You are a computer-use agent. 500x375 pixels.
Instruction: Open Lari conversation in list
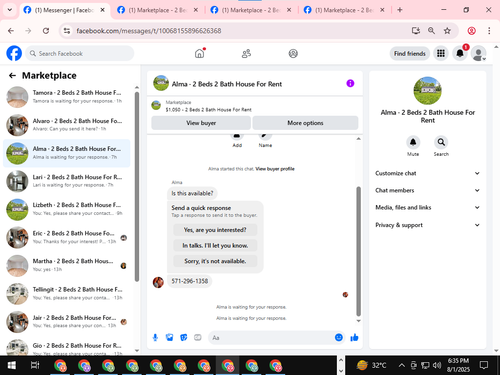click(67, 181)
